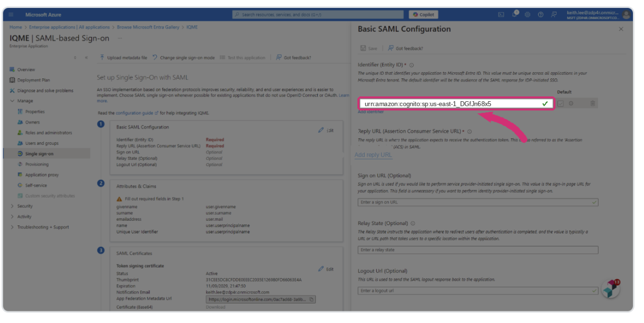
Task: Open the help question mark icon
Action: pos(540,15)
